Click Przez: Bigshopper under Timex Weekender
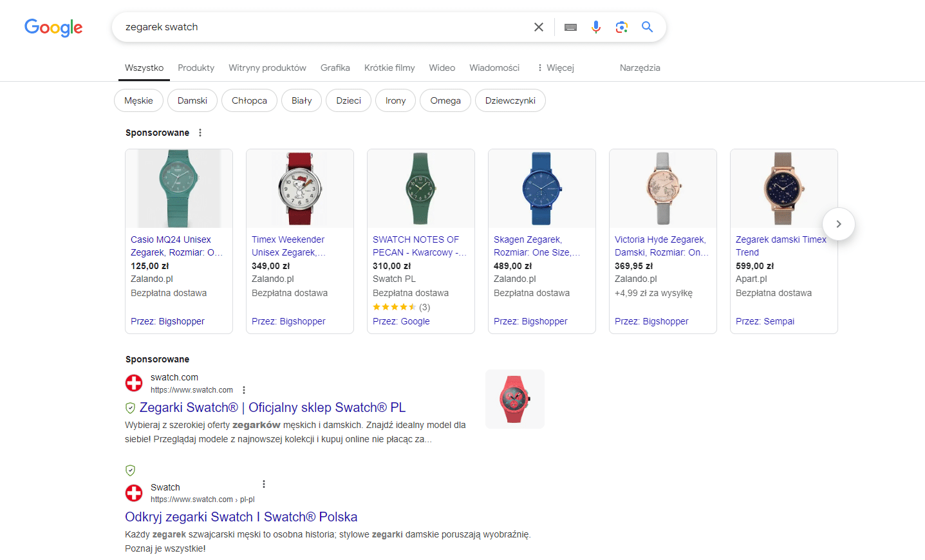The image size is (925, 560). point(288,321)
